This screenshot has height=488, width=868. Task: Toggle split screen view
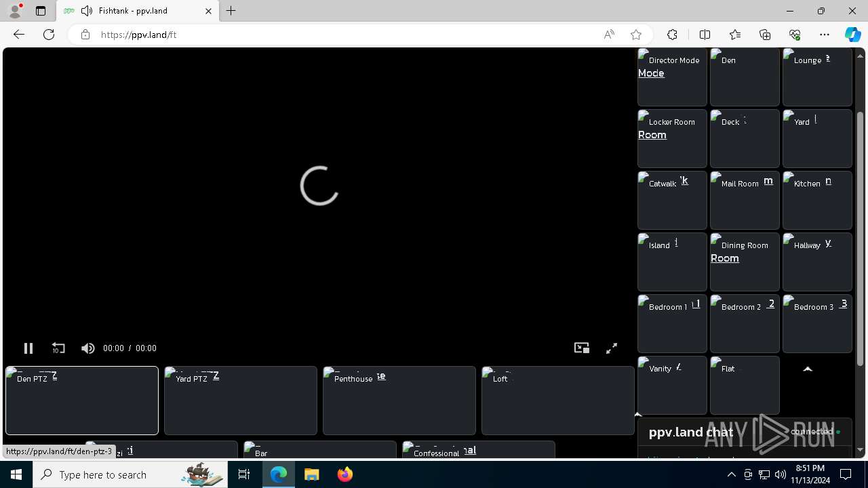click(705, 35)
